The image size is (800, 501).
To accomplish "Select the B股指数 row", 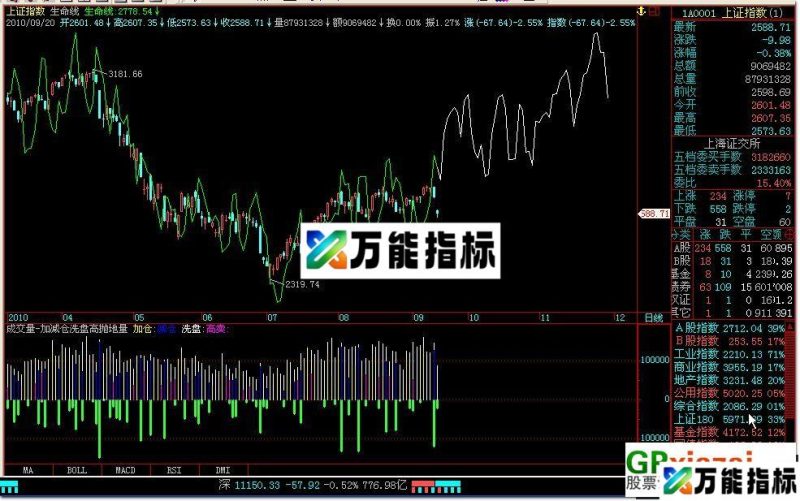I will [732, 341].
